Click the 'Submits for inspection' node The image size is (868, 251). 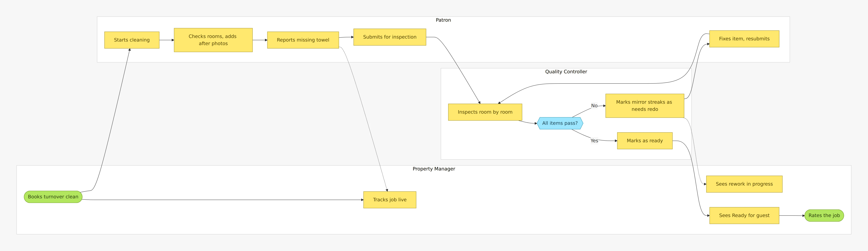click(390, 37)
